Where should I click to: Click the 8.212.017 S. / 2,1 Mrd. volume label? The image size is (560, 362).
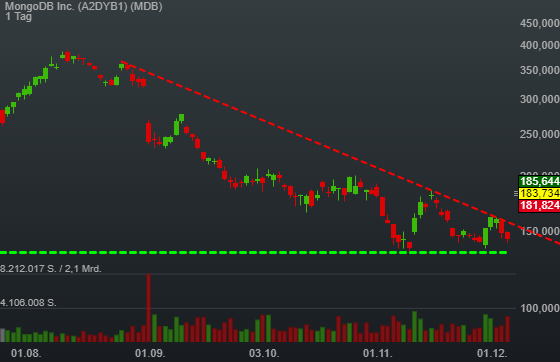click(x=51, y=268)
